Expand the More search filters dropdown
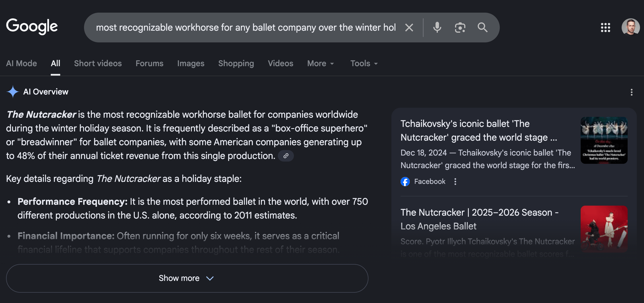This screenshot has height=303, width=644. pos(320,63)
